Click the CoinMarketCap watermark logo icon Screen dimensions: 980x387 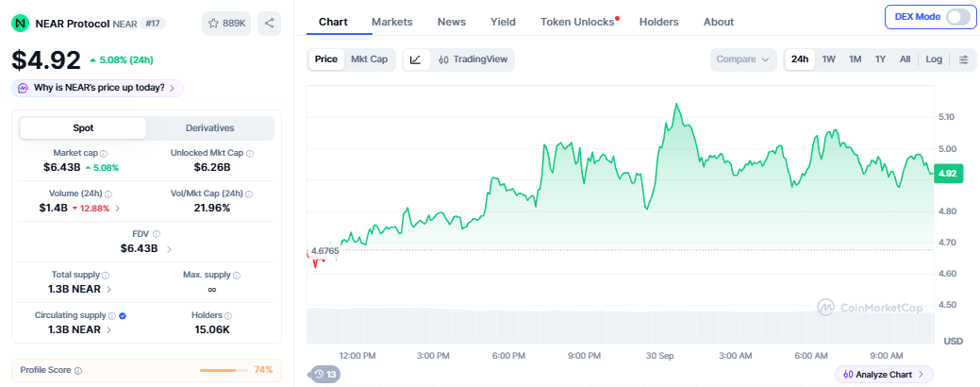point(827,307)
